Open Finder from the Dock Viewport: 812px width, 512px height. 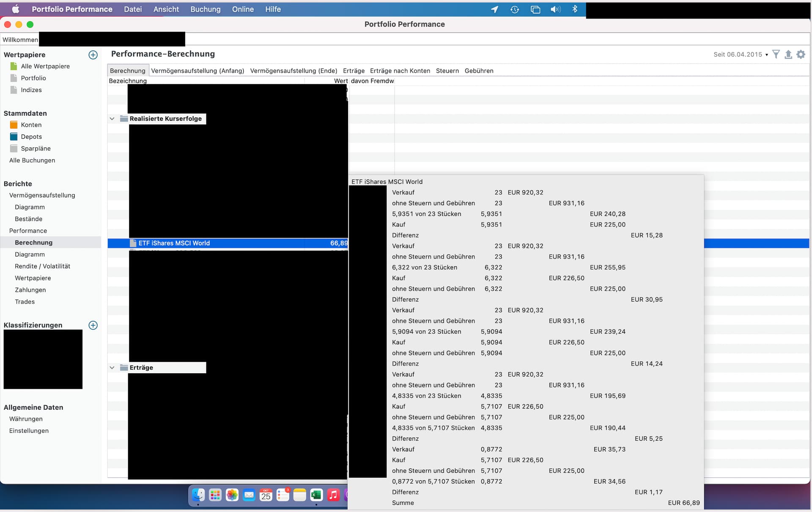pyautogui.click(x=198, y=495)
